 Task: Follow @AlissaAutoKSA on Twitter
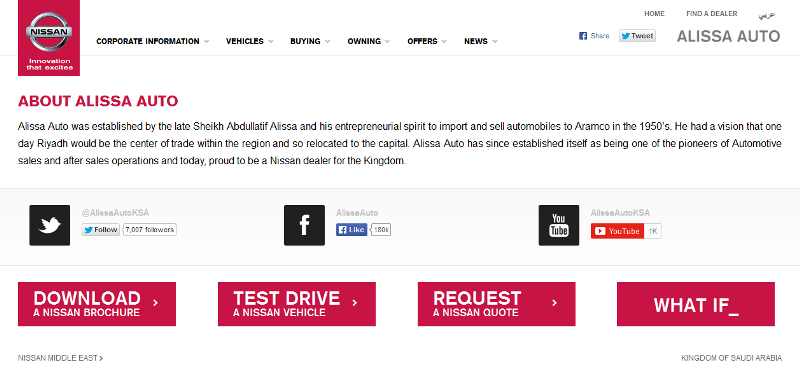click(x=101, y=230)
